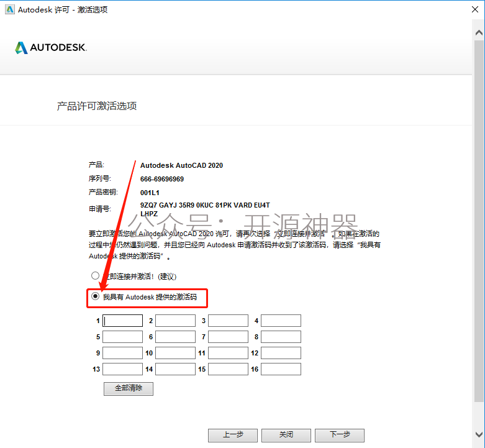Image resolution: width=485 pixels, height=448 pixels.
Task: Click activation code field 6
Action: tap(175, 337)
